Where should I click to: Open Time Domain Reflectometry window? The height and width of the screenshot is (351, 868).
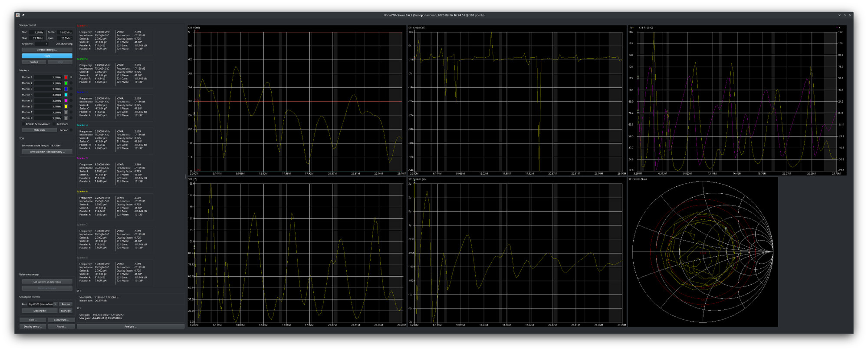[47, 152]
